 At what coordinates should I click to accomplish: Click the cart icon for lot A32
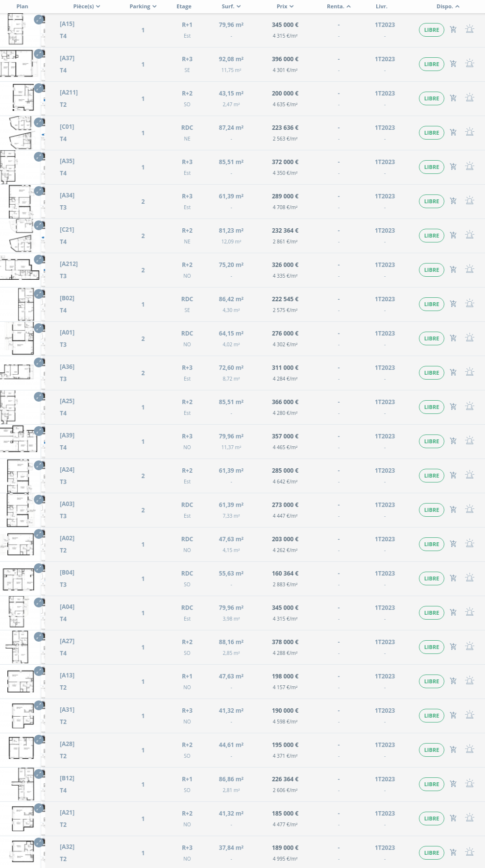[x=453, y=853]
